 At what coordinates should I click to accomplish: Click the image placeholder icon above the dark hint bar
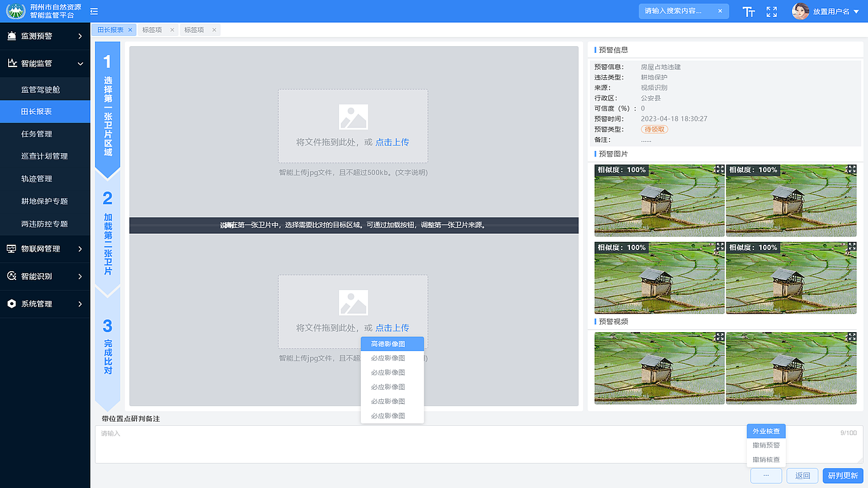coord(353,117)
